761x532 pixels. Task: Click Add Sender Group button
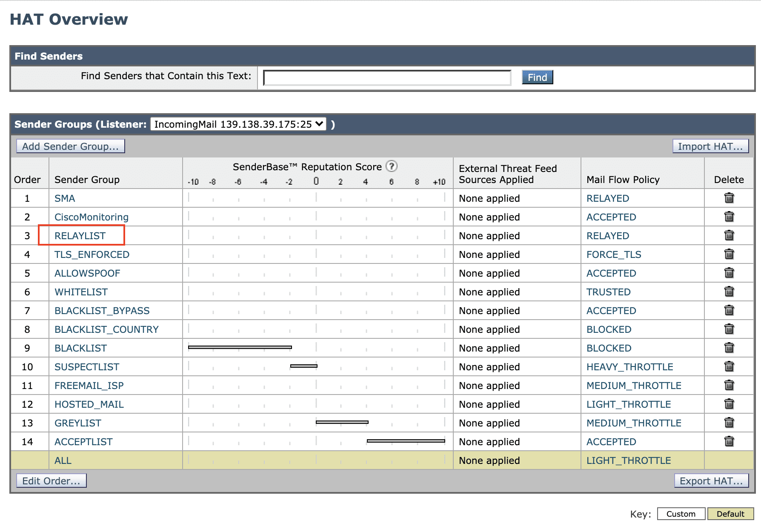pos(70,146)
